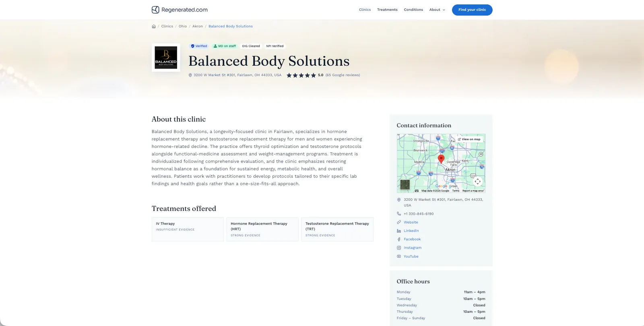Image resolution: width=644 pixels, height=326 pixels.
Task: Click the LinkedIn icon
Action: pos(399,230)
